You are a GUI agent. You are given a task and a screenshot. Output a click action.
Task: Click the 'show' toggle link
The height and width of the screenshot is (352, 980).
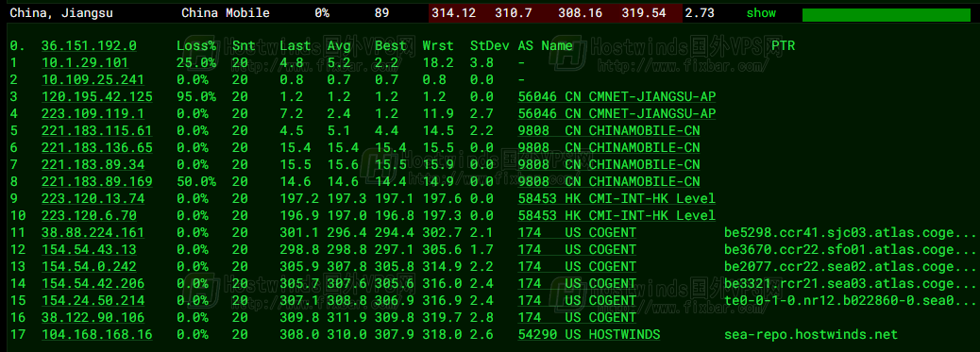(x=761, y=12)
